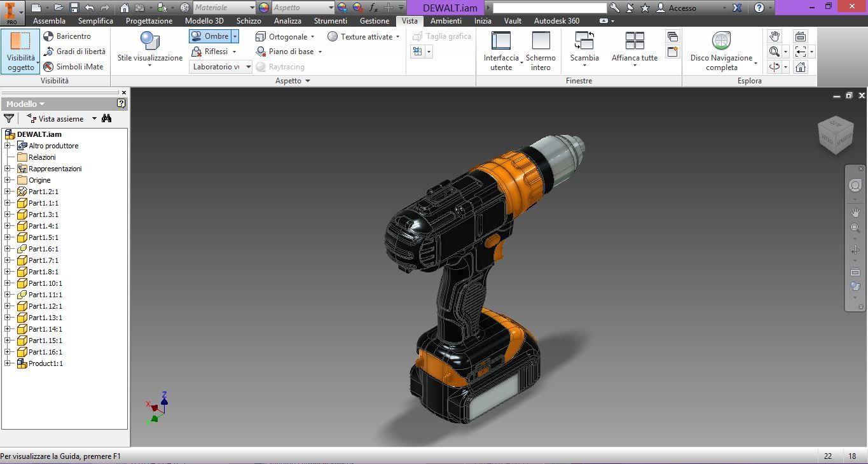Click the Home view icon in Esplora
Viewport: 868px width, 464px height.
click(801, 67)
